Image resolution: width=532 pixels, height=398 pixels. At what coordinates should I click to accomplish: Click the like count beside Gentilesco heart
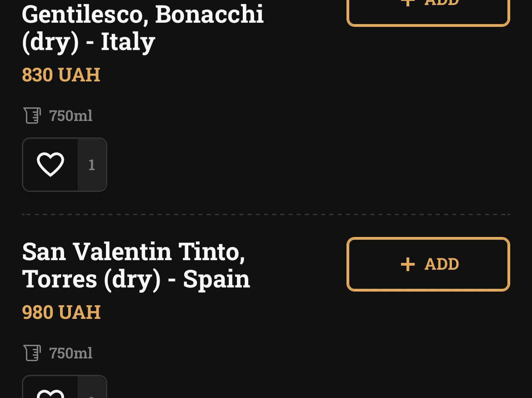tap(92, 165)
